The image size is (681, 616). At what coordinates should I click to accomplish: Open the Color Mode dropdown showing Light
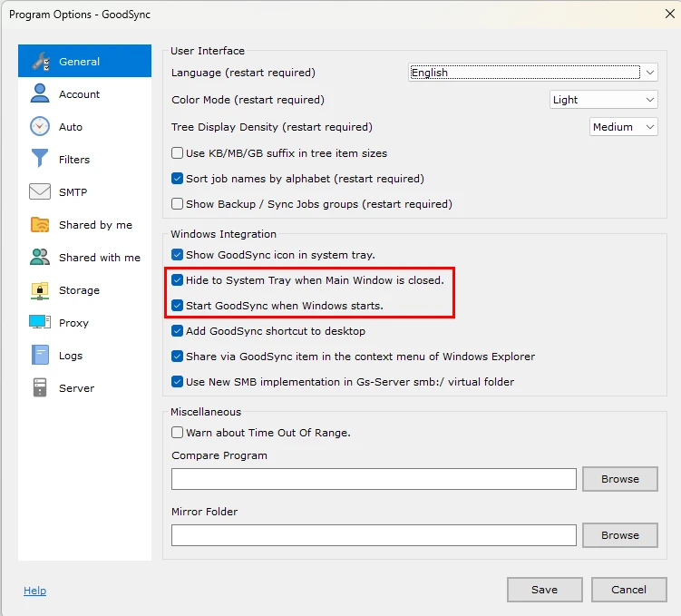604,100
